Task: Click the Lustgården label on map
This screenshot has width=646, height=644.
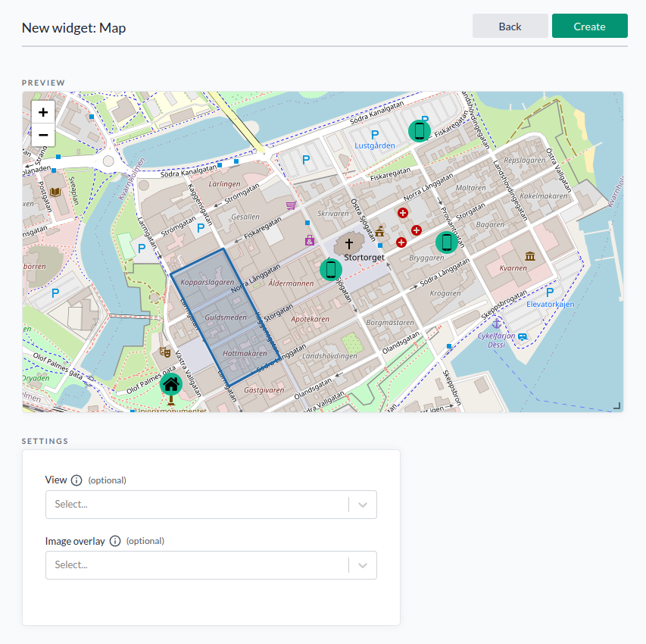Action: [375, 145]
